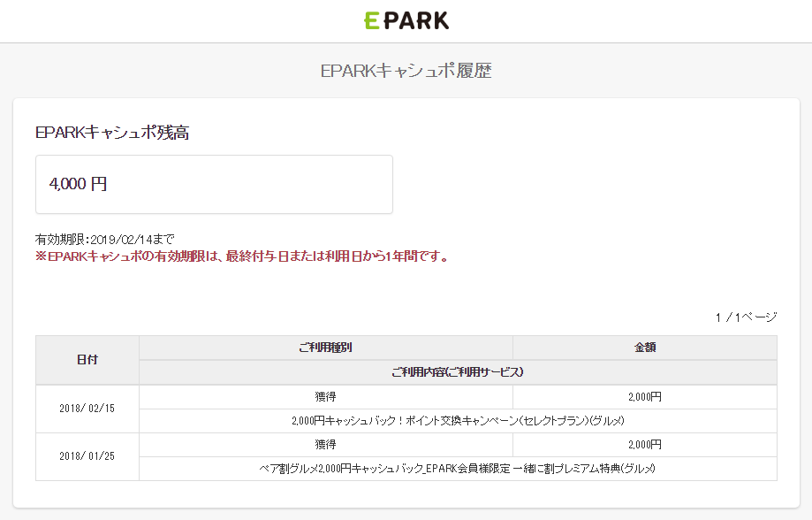The width and height of the screenshot is (812, 520).
Task: Click 2,000円 amount in the 2018/01/25 row
Action: [x=645, y=445]
